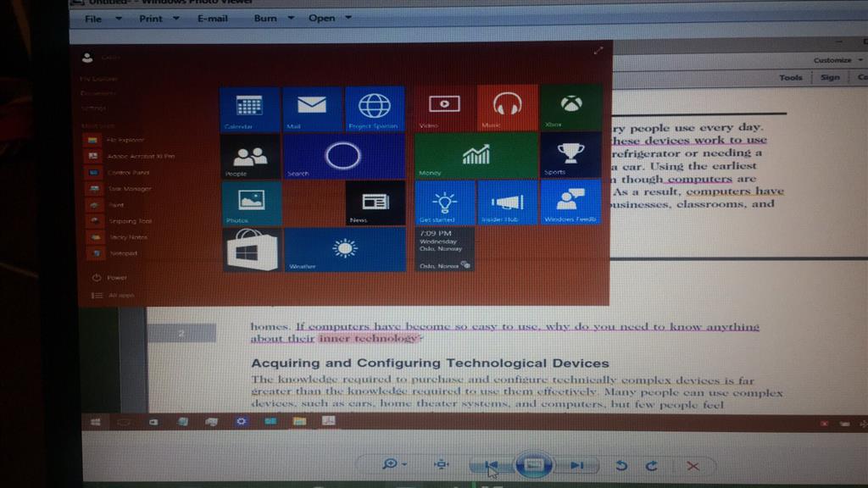Open the Insider Hub megaphone tile

pos(508,202)
